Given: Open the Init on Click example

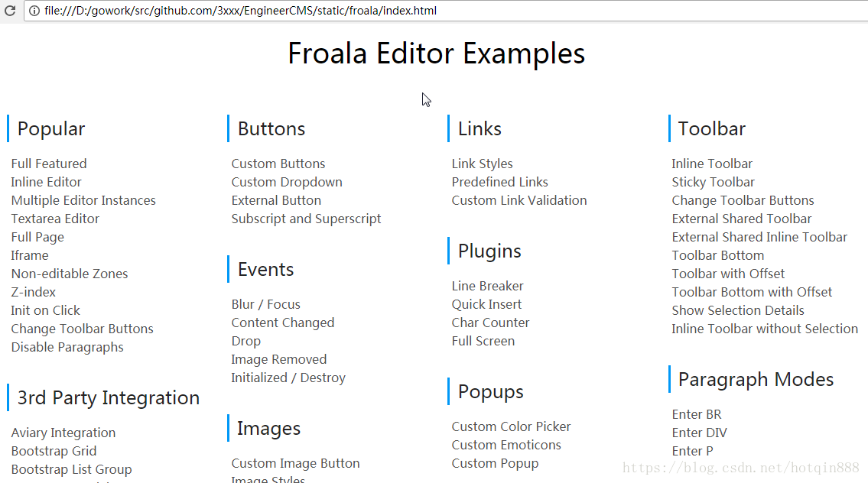Looking at the screenshot, I should click(45, 310).
